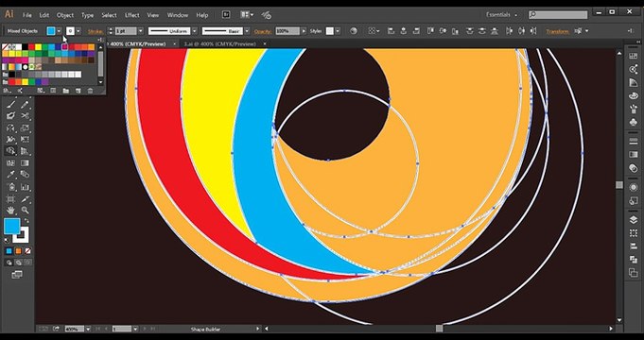The image size is (644, 340).
Task: Select the Gradient tool in the toolbox
Action: (x=25, y=162)
